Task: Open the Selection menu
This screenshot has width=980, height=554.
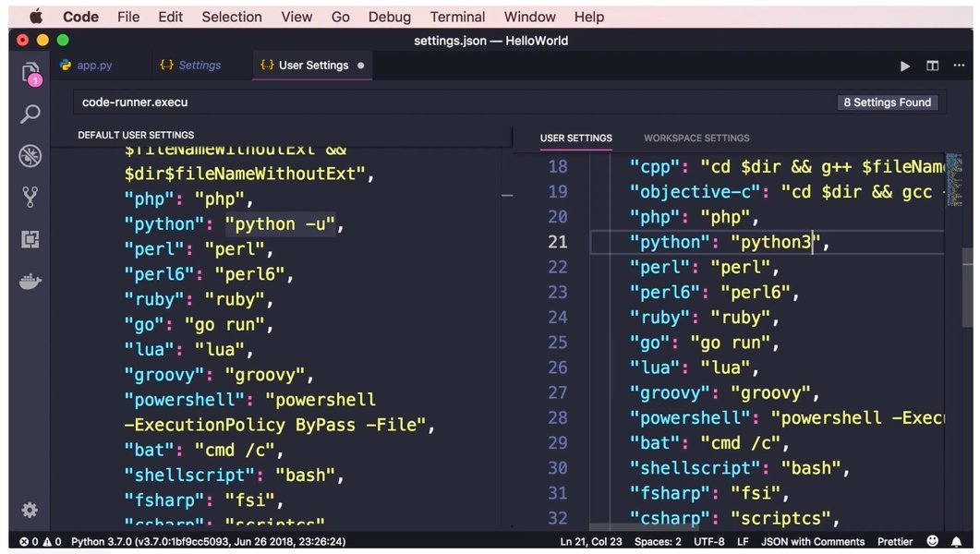Action: [x=231, y=17]
